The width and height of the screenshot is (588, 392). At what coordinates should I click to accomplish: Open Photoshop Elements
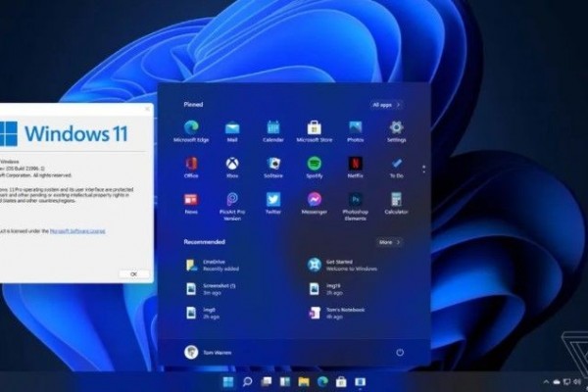coord(355,207)
